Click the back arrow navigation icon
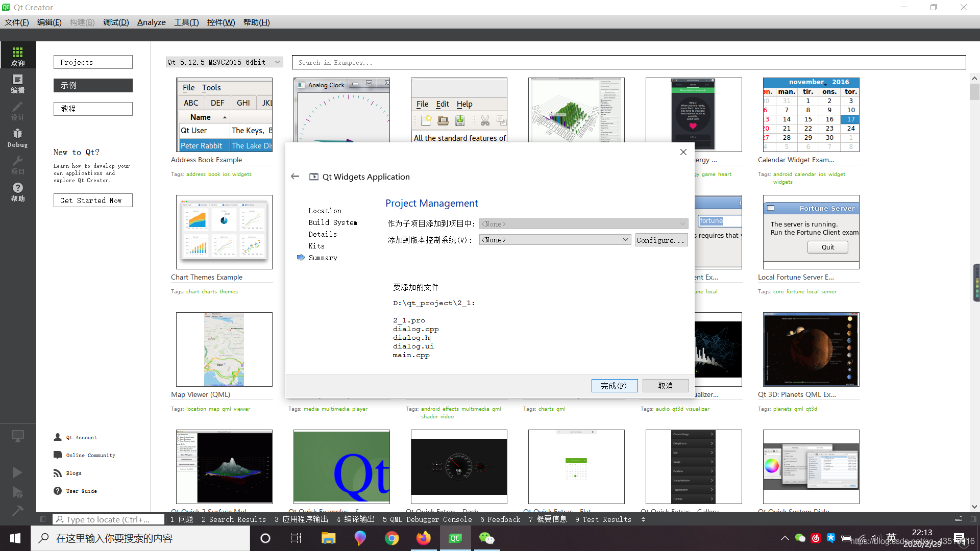980x551 pixels. click(x=295, y=176)
